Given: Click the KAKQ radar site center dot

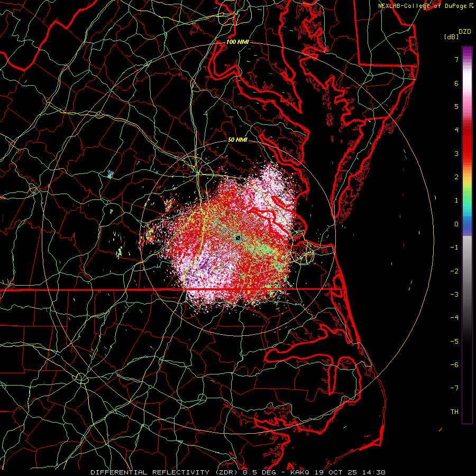Looking at the screenshot, I should pos(237,237).
